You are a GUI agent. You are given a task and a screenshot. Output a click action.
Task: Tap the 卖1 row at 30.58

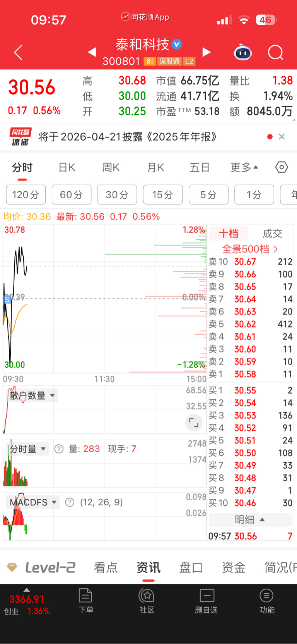251,374
